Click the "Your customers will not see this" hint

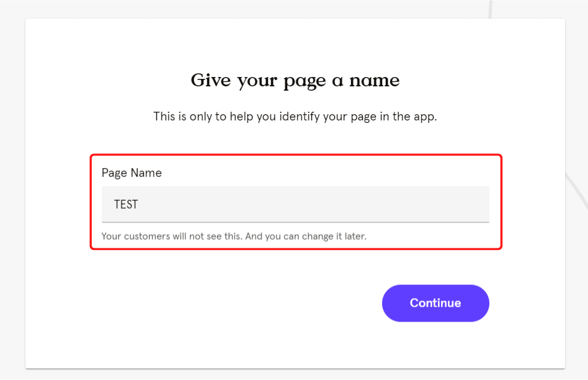click(x=172, y=236)
